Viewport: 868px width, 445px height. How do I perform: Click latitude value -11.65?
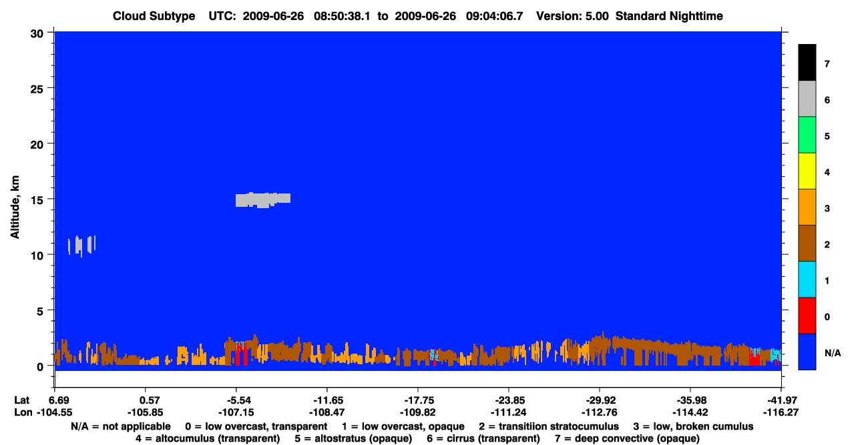(x=327, y=400)
